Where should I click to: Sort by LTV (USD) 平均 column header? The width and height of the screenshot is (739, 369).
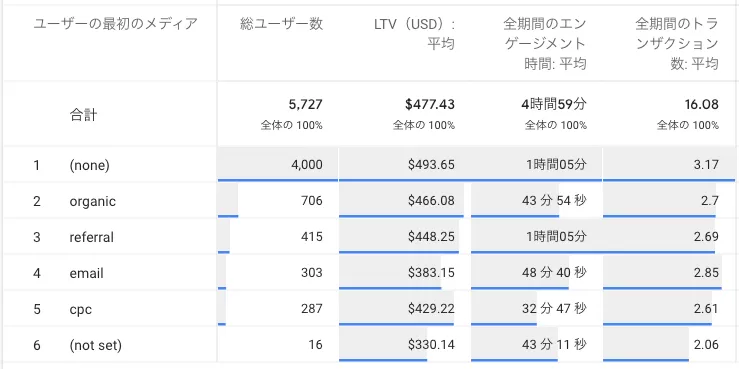coord(414,34)
